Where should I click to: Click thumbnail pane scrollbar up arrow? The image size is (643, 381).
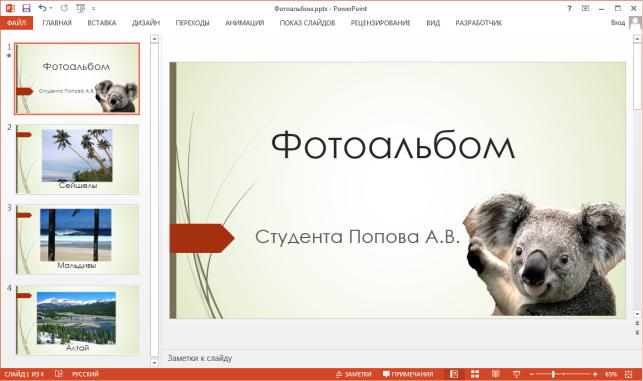click(x=154, y=39)
